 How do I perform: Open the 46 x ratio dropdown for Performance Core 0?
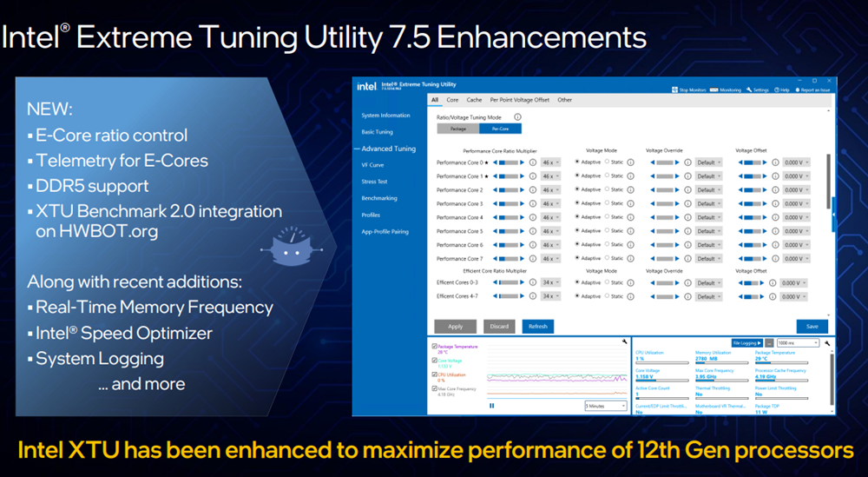pos(551,162)
